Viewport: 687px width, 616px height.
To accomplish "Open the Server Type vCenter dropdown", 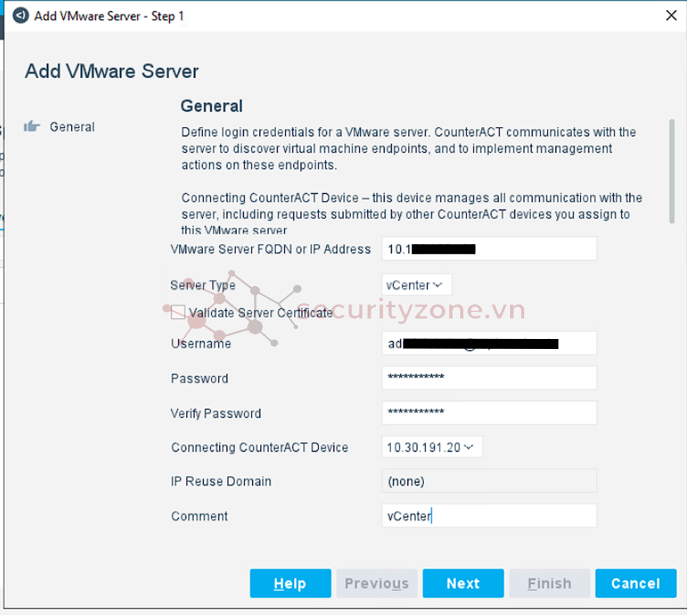I will tap(416, 285).
